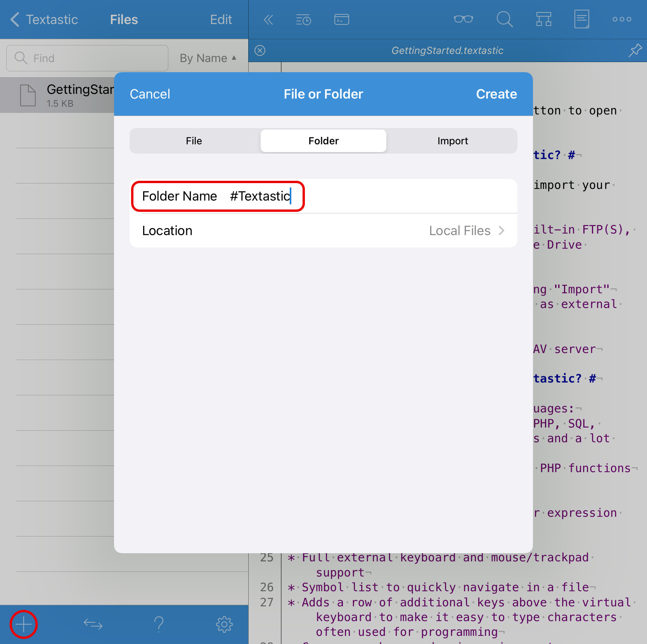Open settings gear icon
This screenshot has height=644, width=647.
click(224, 625)
